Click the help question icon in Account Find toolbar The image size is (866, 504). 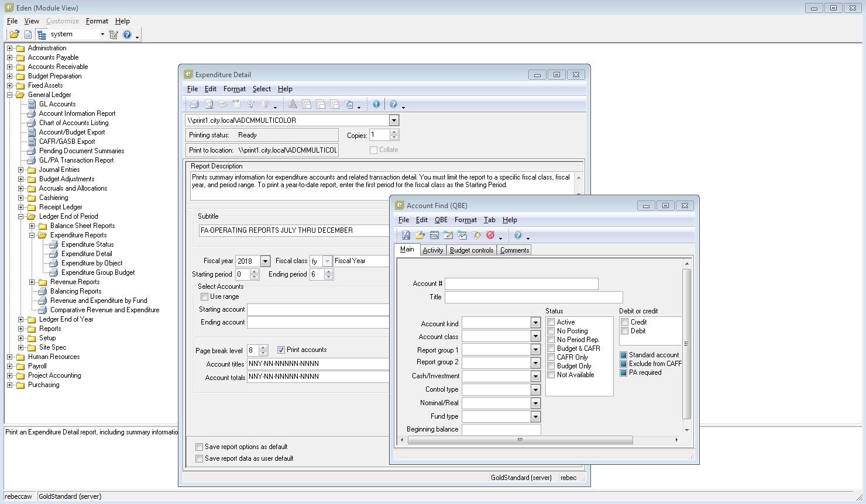point(518,235)
